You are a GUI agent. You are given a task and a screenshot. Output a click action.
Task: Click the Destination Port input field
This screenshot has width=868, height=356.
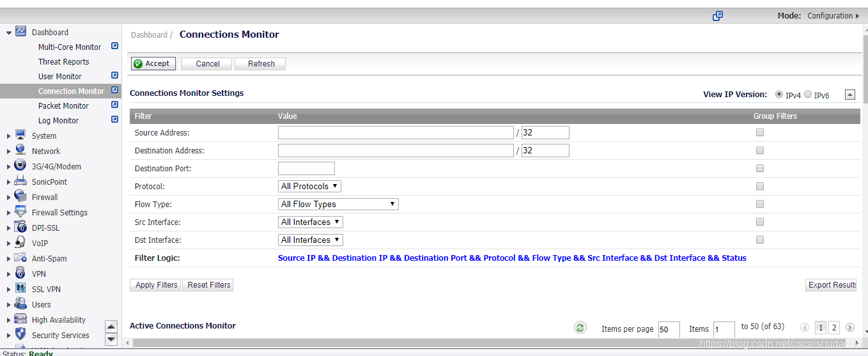tap(306, 168)
